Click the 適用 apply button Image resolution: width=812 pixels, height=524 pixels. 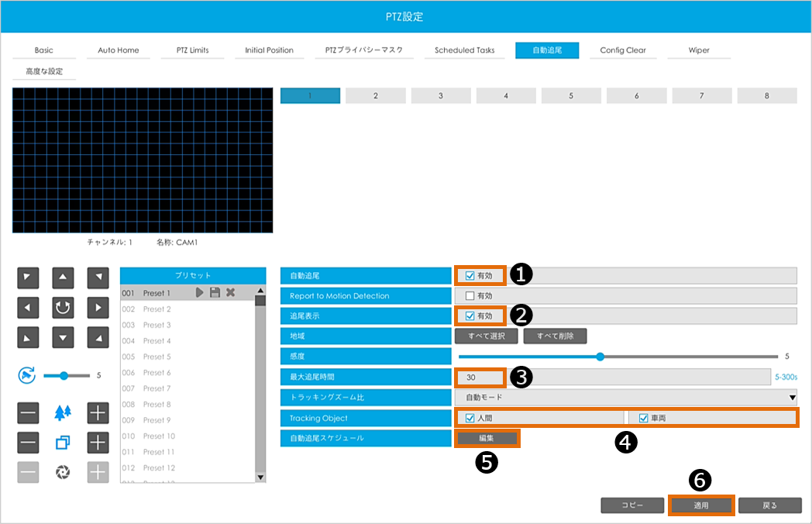point(700,505)
